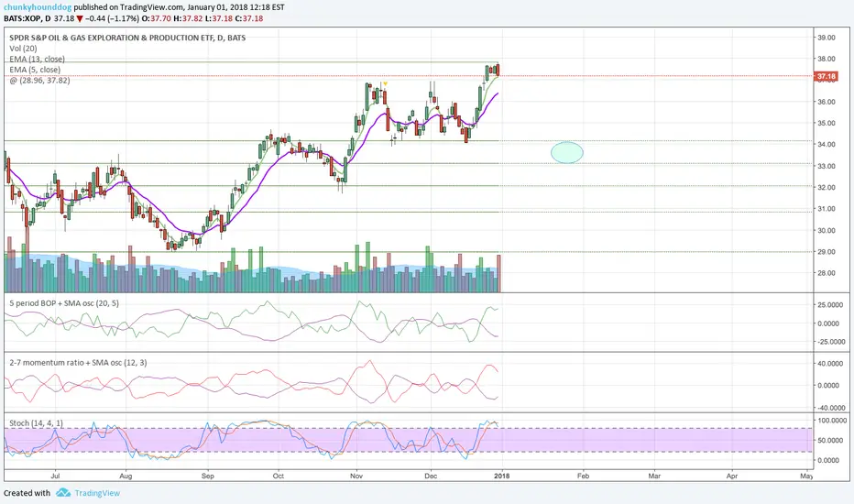Select the EMA (13, close) indicator label

coord(37,59)
